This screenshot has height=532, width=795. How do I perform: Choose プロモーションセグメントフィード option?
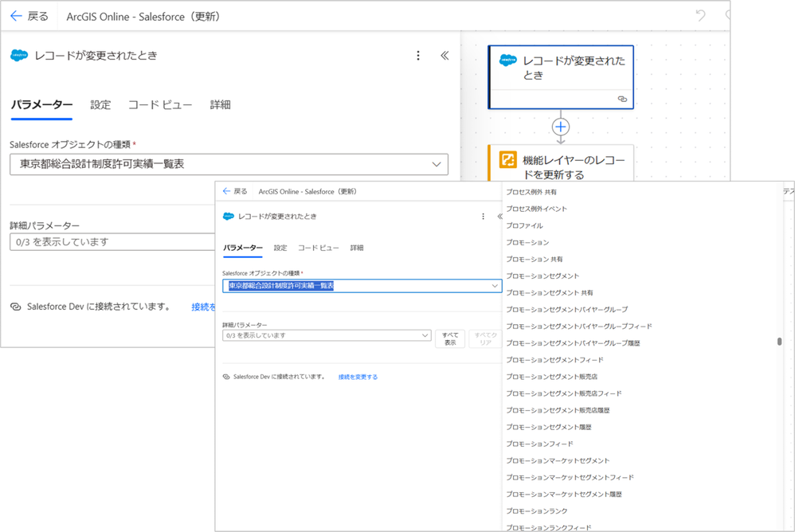(x=554, y=360)
